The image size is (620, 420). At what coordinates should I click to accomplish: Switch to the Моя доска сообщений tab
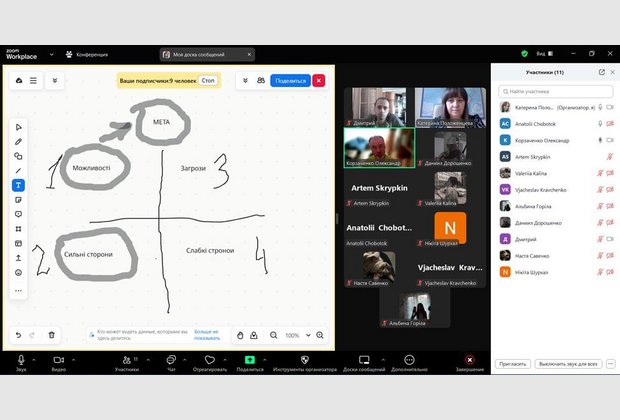(201, 54)
